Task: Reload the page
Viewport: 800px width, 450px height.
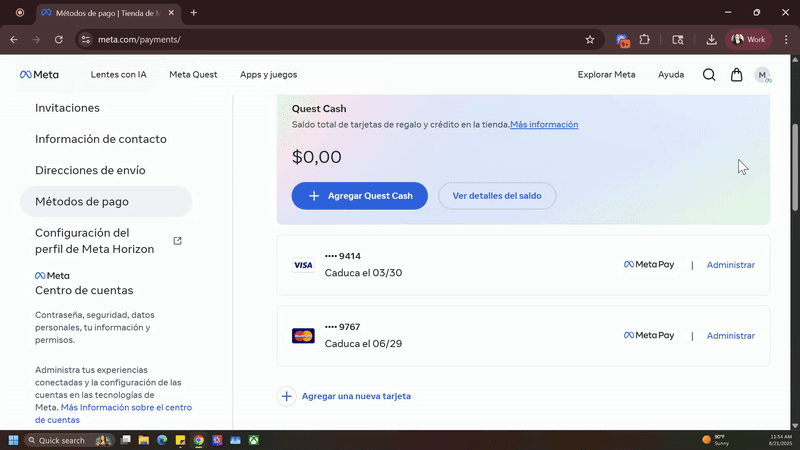Action: pos(59,40)
